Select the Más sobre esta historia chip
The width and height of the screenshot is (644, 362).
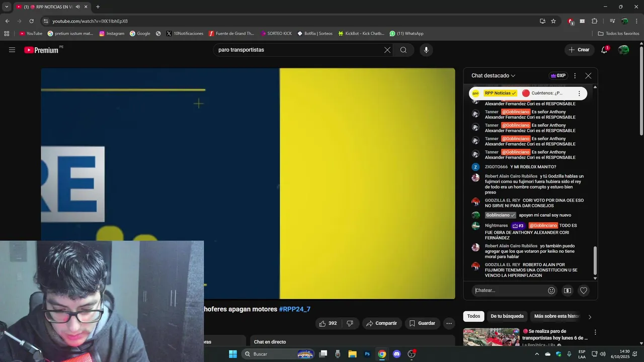pyautogui.click(x=556, y=316)
